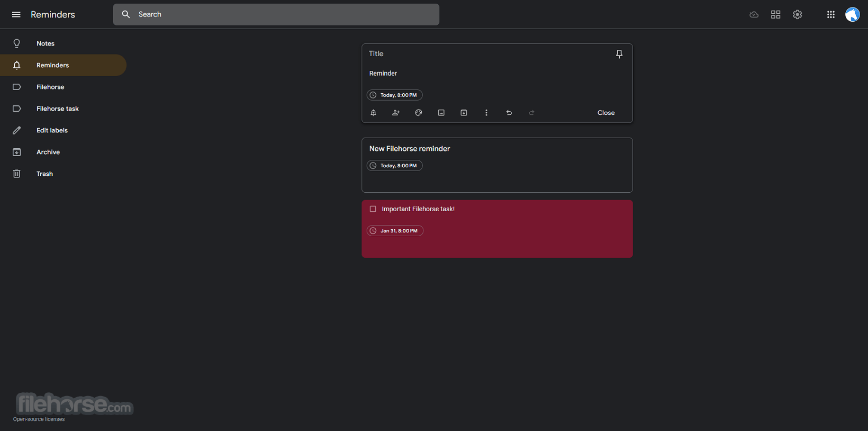The width and height of the screenshot is (868, 431).
Task: Switch to grid view layout
Action: click(x=776, y=14)
